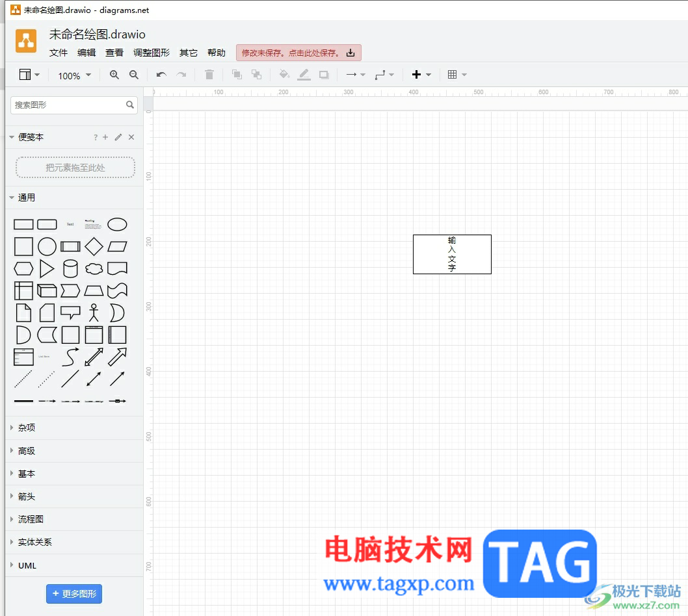Open the 帮助 menu
Image resolution: width=688 pixels, height=616 pixels.
217,53
